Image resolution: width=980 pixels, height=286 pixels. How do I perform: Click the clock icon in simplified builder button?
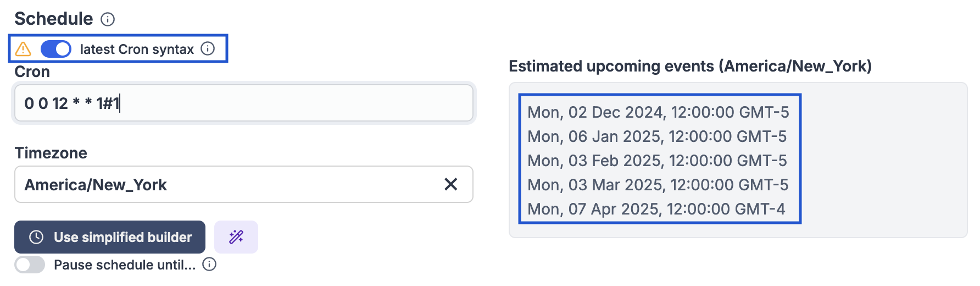pyautogui.click(x=36, y=237)
